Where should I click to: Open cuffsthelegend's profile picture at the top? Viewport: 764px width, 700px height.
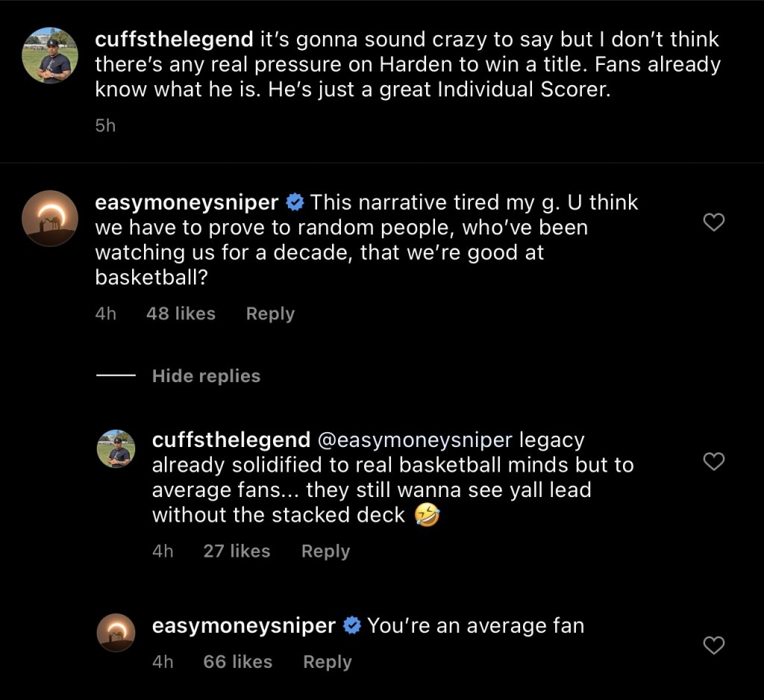(50, 54)
